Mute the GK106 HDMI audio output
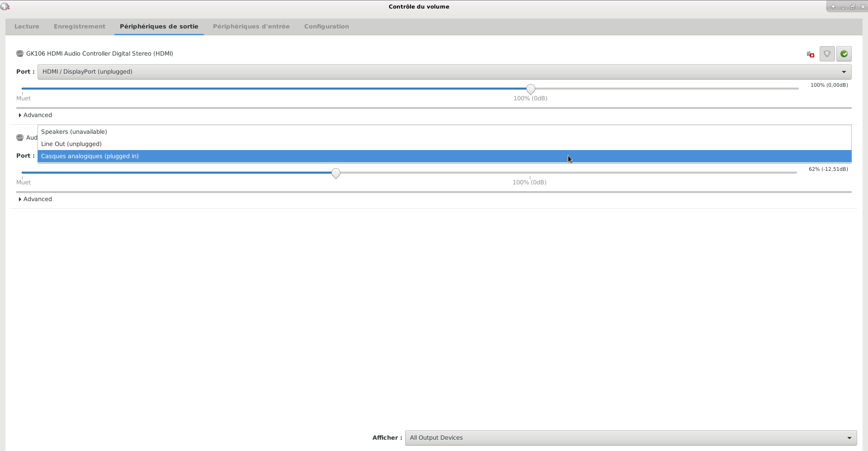The height and width of the screenshot is (451, 868). (x=811, y=54)
